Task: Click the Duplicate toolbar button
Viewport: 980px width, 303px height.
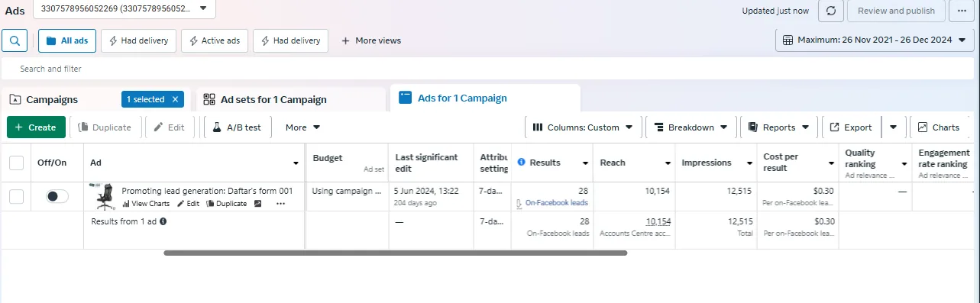Action: click(105, 127)
